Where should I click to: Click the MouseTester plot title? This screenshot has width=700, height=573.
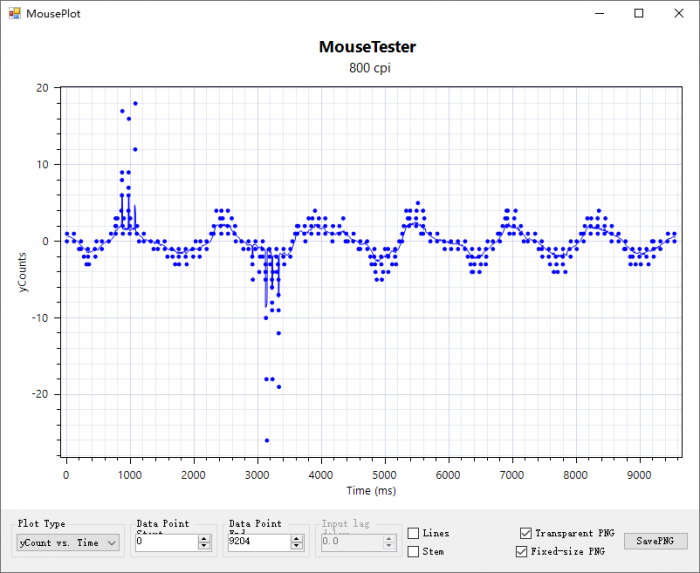(x=367, y=47)
